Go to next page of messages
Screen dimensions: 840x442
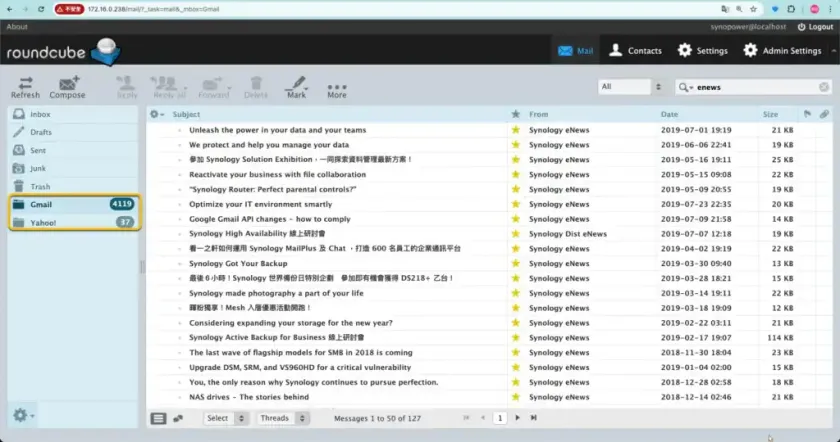pos(518,418)
